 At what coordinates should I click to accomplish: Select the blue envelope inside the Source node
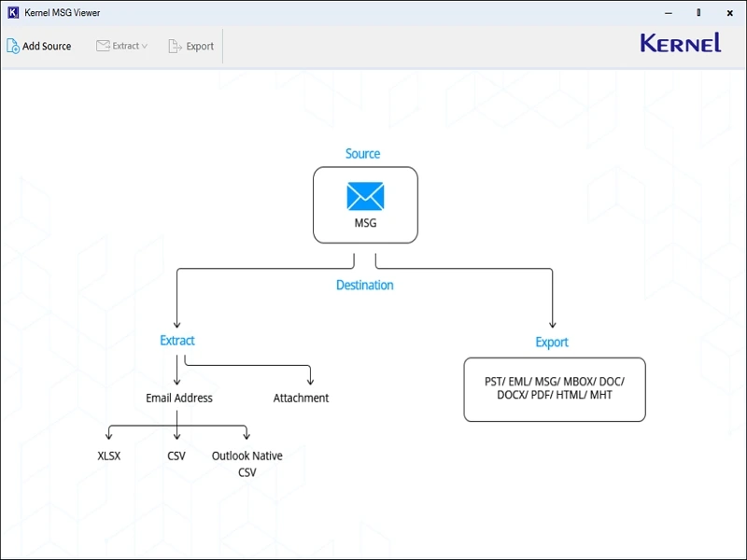click(365, 198)
